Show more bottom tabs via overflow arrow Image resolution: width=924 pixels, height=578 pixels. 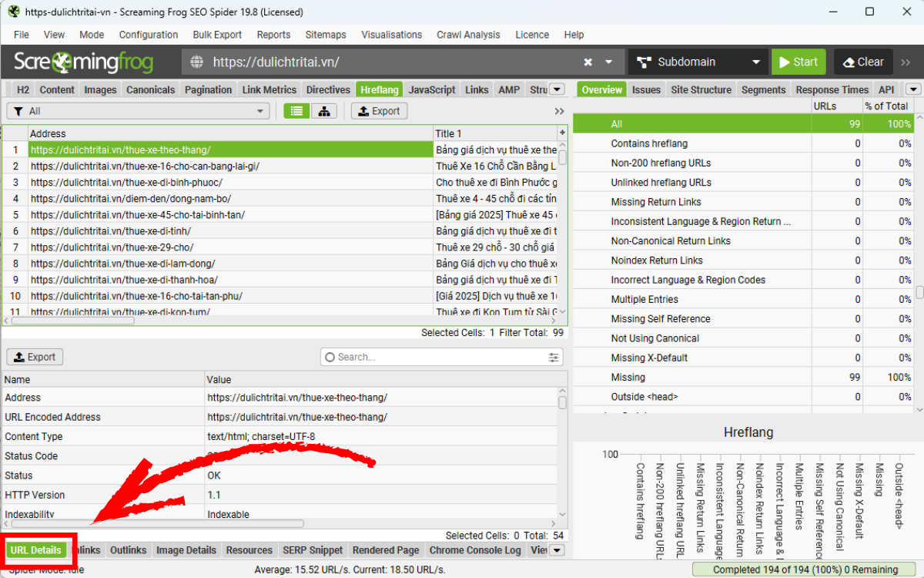pyautogui.click(x=557, y=550)
